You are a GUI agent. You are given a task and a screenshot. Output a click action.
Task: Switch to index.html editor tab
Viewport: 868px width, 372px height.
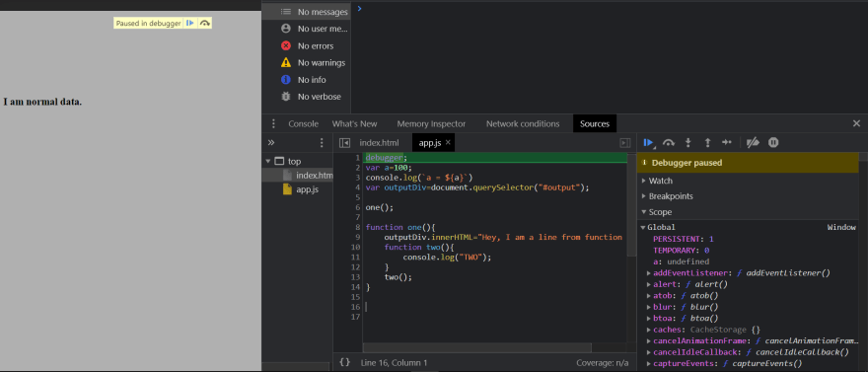point(379,143)
